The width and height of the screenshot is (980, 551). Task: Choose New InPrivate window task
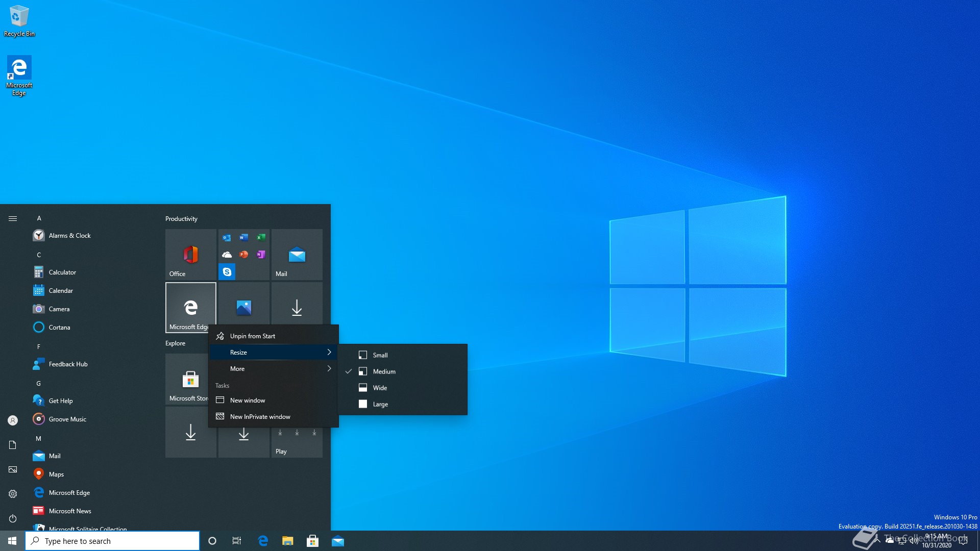[x=274, y=416]
